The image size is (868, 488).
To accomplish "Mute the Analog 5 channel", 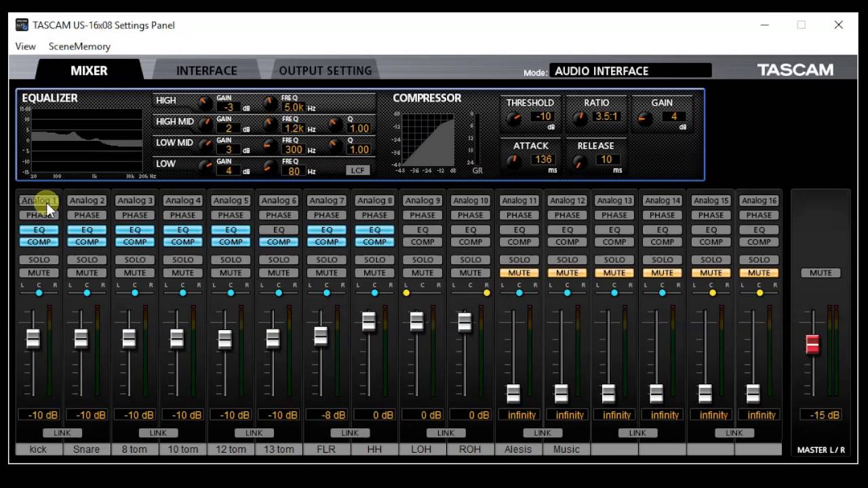I will click(231, 272).
